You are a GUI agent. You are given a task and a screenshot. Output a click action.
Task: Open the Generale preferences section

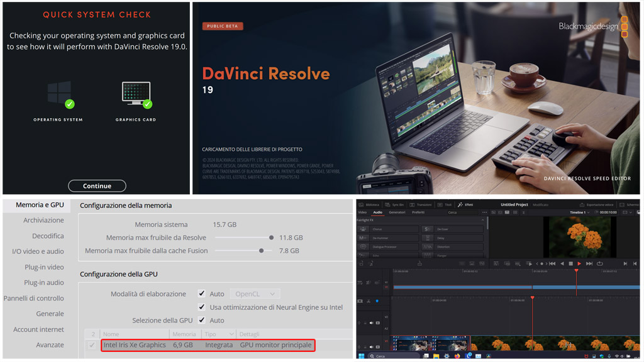point(50,314)
